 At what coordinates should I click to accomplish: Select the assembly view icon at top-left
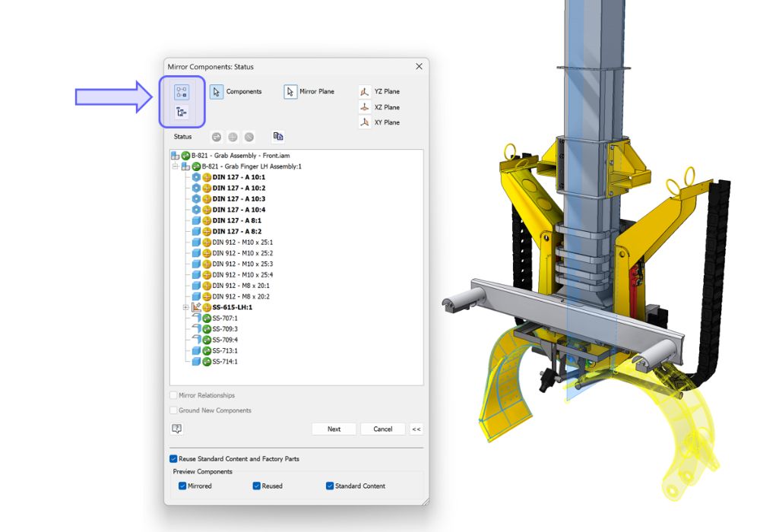click(x=181, y=92)
